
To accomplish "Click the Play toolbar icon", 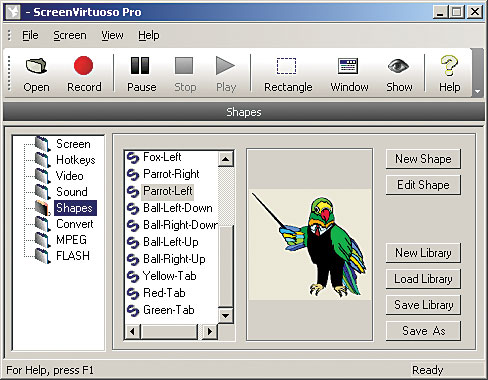I will 225,65.
